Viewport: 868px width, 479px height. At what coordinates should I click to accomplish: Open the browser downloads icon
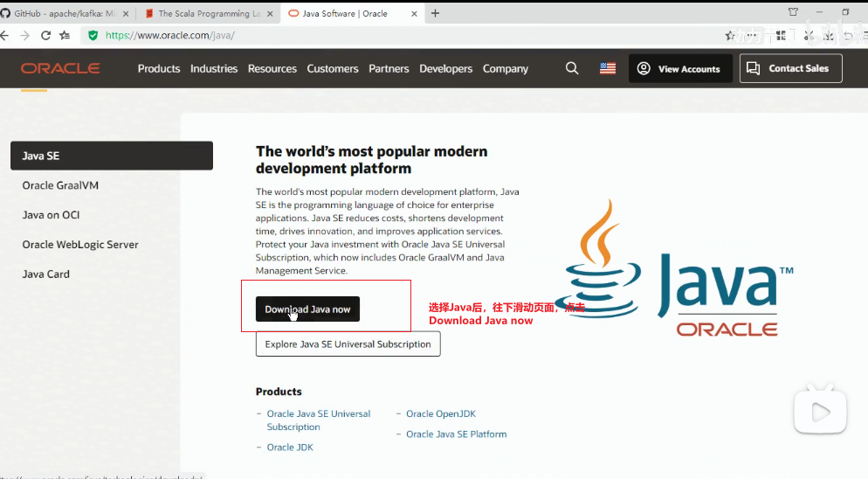828,36
